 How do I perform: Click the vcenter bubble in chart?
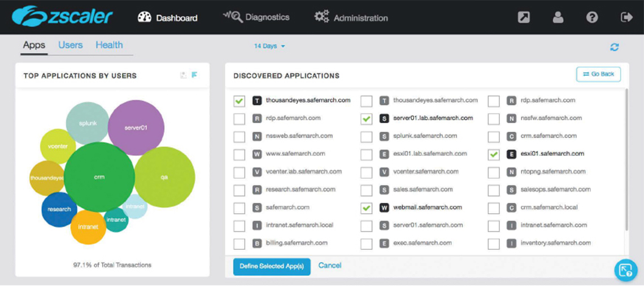click(x=58, y=146)
